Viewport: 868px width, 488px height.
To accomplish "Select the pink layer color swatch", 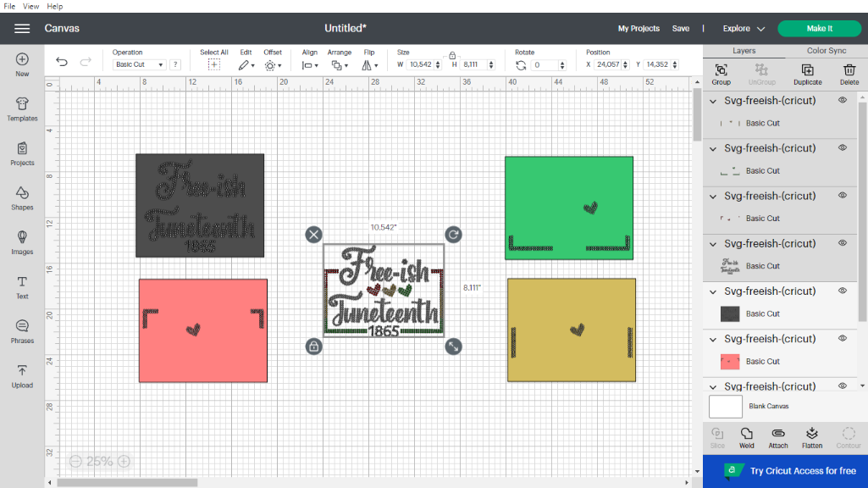I will [730, 361].
